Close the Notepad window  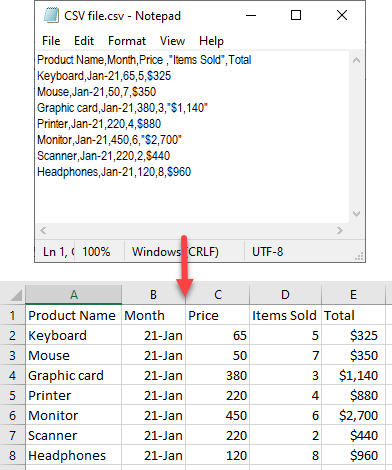[x=342, y=15]
